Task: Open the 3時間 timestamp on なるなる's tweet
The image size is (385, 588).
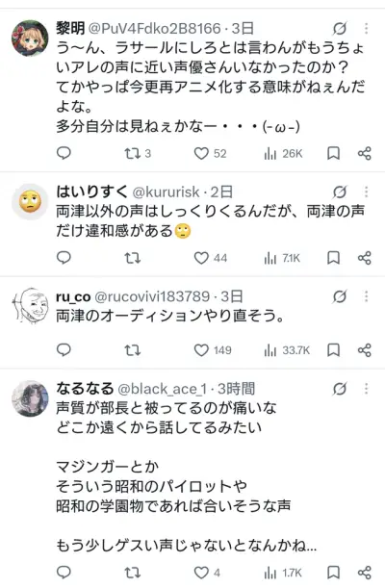Action: [236, 389]
